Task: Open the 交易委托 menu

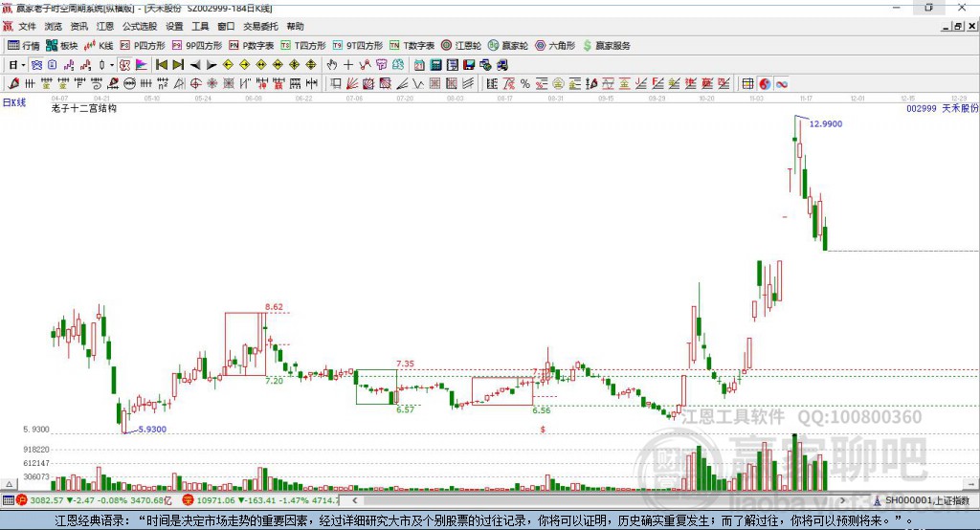Action: tap(261, 27)
